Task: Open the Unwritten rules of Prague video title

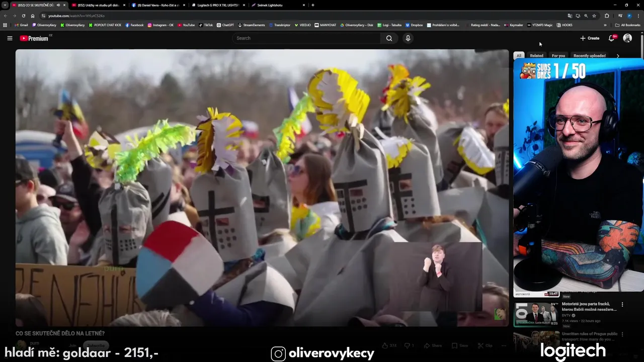Action: coord(590,336)
